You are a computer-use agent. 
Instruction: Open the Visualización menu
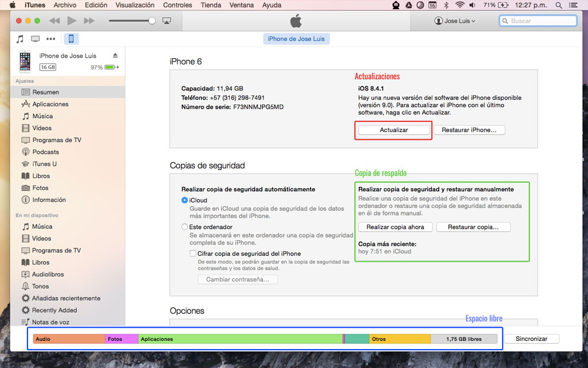pos(135,5)
